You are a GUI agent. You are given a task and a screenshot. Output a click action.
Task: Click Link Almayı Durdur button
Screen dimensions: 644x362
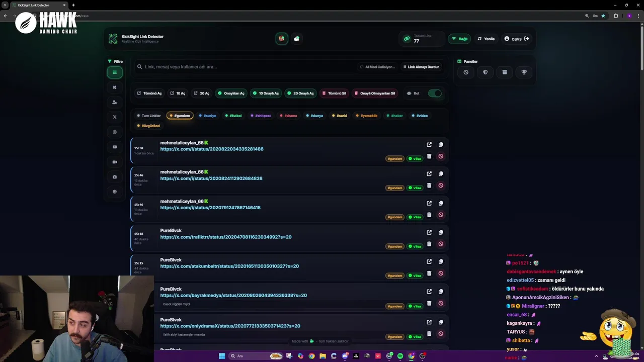pyautogui.click(x=421, y=67)
